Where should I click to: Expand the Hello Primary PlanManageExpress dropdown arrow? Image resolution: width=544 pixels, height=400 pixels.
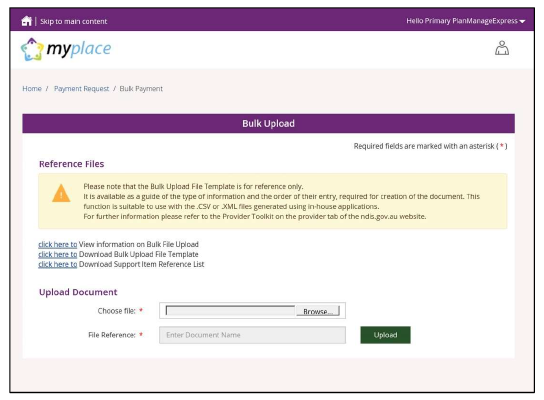tap(522, 22)
